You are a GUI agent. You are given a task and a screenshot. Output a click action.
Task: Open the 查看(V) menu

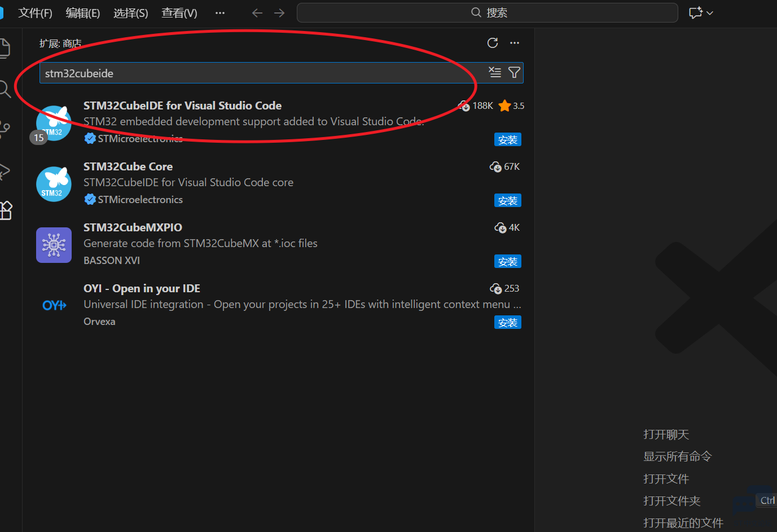tap(179, 13)
